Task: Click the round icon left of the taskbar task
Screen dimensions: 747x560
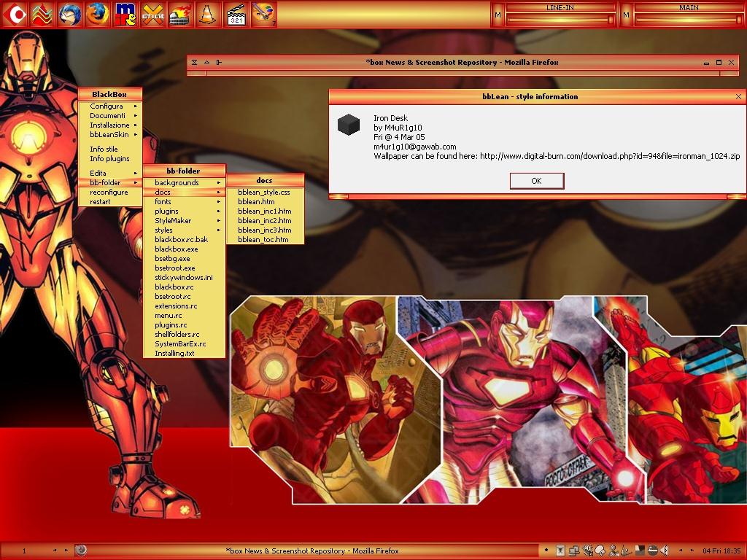Action: (x=80, y=551)
